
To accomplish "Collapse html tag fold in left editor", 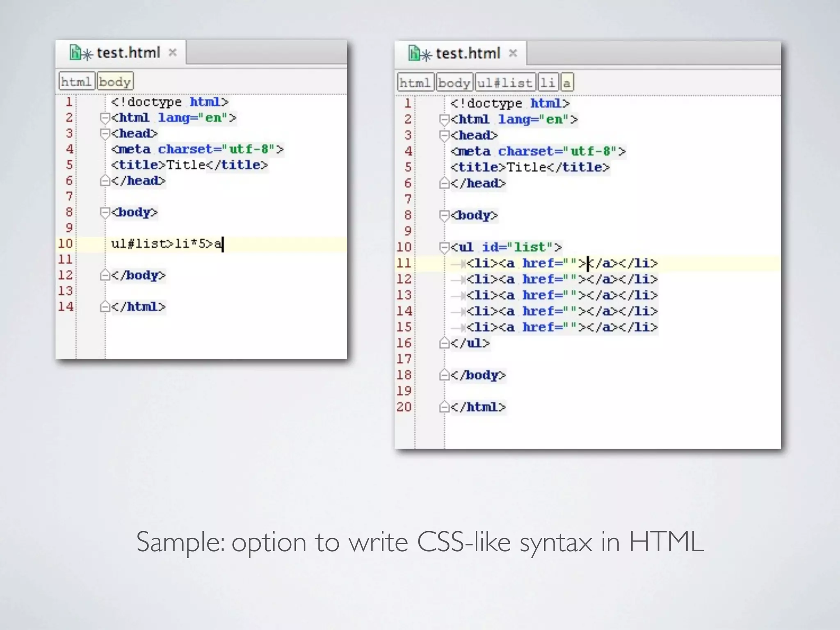I will tap(105, 118).
